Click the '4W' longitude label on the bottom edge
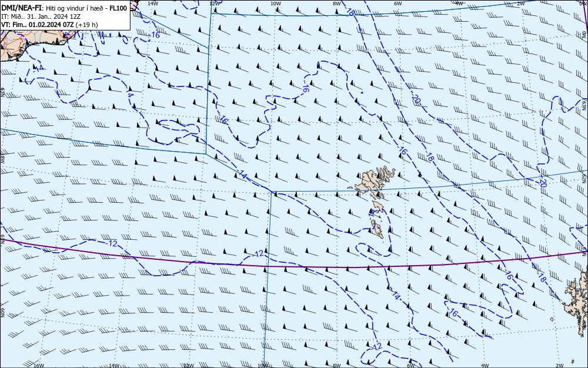588x368 pixels. [485, 366]
